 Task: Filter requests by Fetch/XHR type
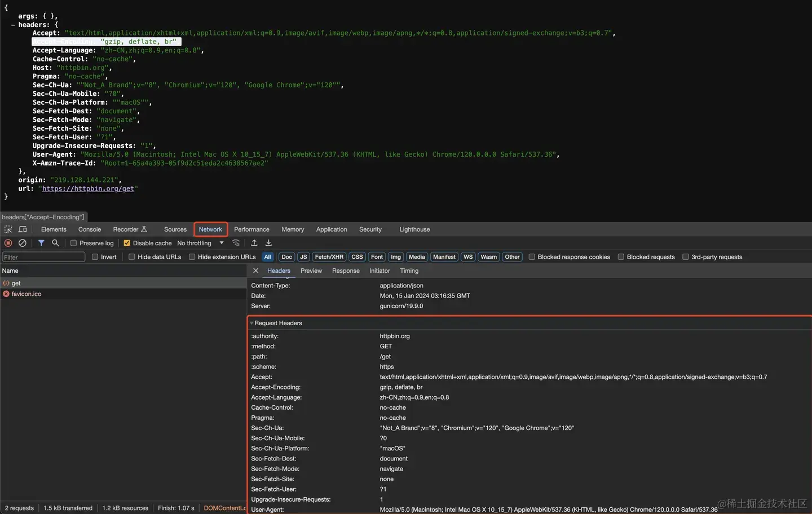click(329, 257)
